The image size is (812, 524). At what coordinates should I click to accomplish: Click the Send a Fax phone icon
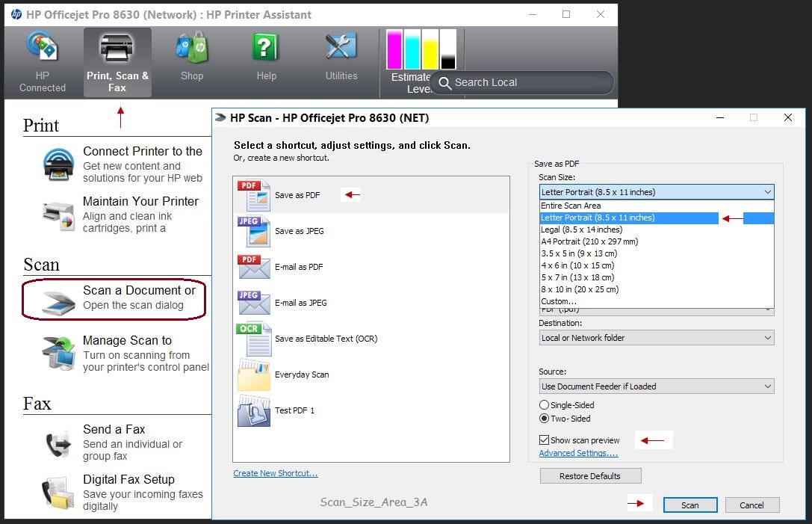[58, 444]
